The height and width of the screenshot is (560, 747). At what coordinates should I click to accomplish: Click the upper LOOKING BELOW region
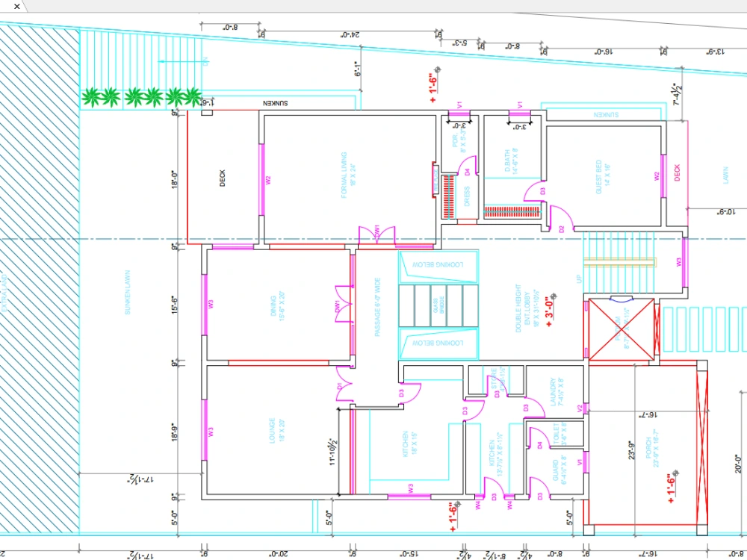tap(437, 266)
